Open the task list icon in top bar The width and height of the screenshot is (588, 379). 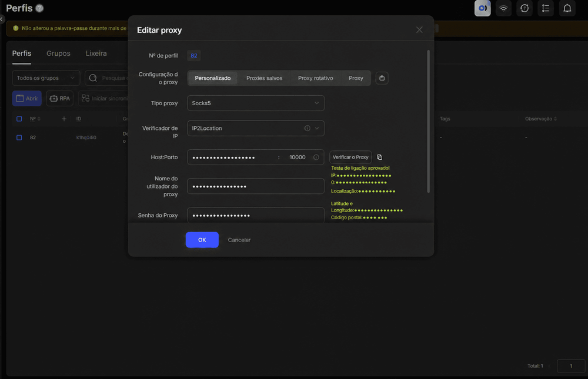pos(545,8)
